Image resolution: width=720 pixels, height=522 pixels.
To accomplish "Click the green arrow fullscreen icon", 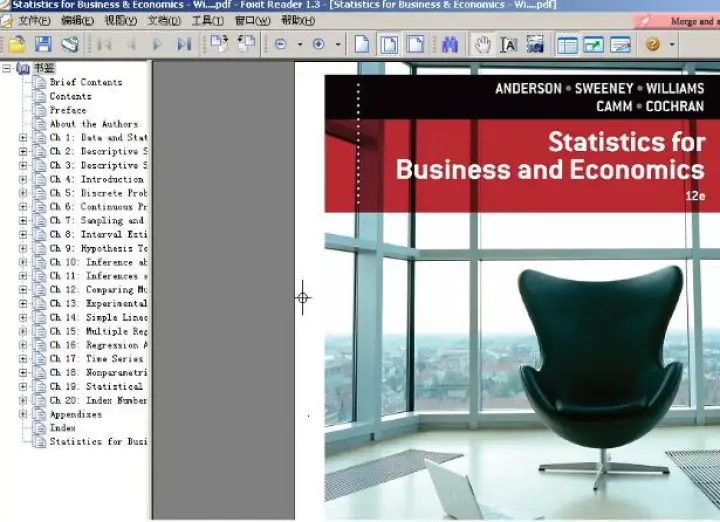I will click(x=594, y=45).
